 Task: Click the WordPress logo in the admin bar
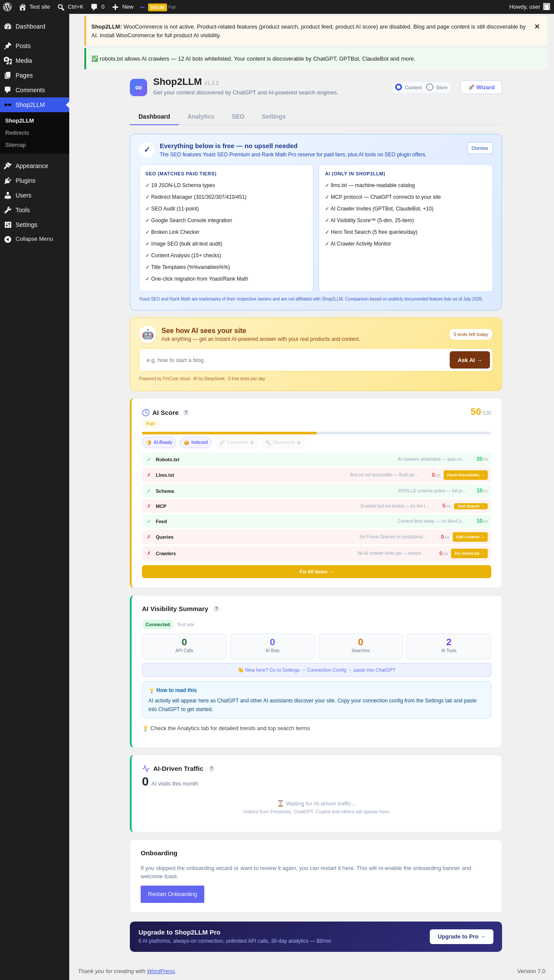point(7,7)
